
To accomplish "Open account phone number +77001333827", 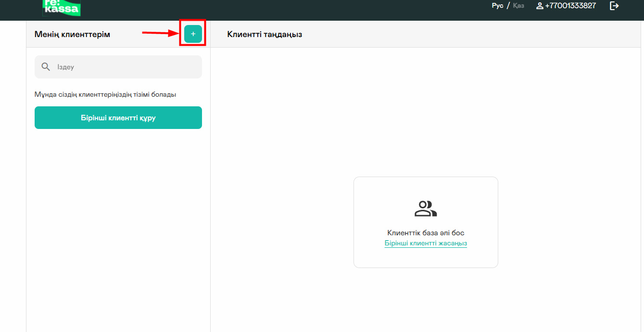I will click(570, 6).
